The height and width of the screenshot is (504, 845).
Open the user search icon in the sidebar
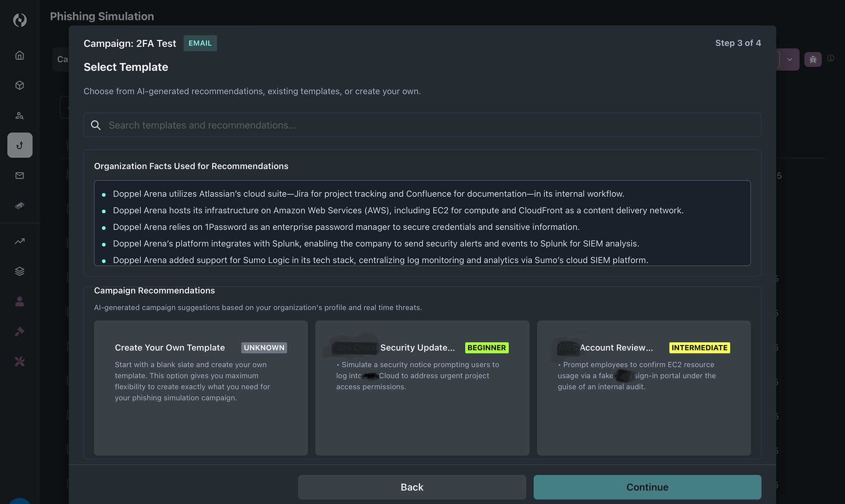tap(20, 115)
